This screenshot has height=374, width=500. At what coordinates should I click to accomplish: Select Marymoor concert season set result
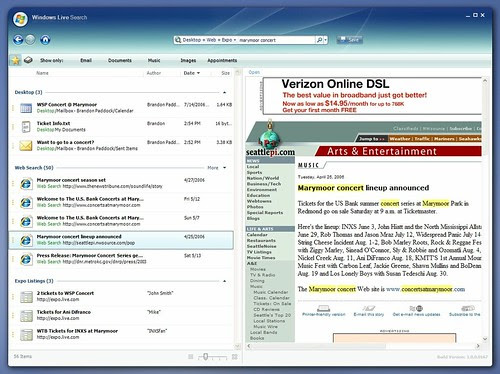122,184
